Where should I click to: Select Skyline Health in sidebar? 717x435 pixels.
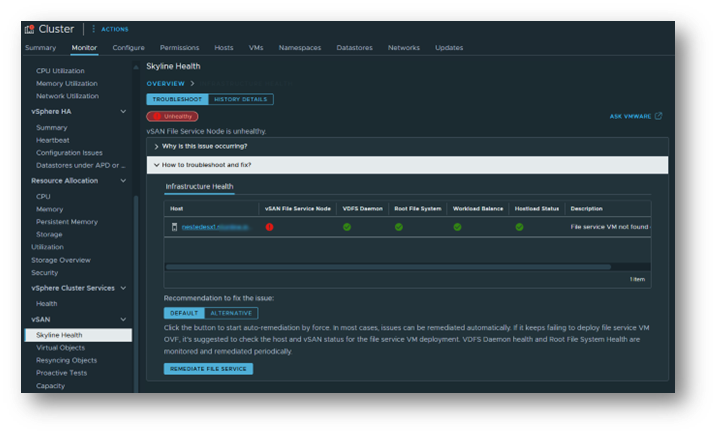point(78,335)
